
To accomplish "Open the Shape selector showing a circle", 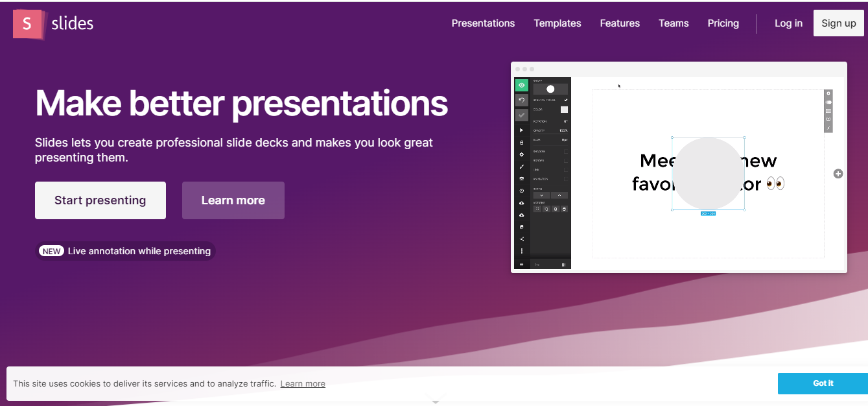I will point(550,89).
